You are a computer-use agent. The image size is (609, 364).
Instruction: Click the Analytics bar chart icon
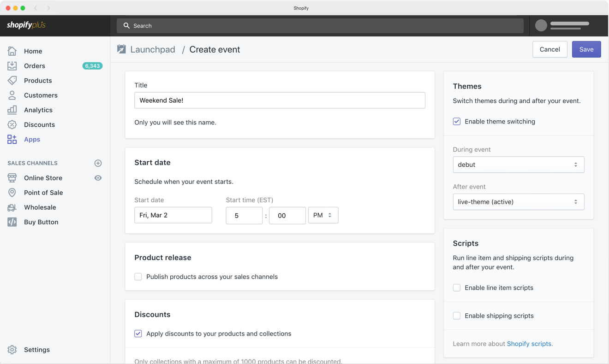coord(12,110)
